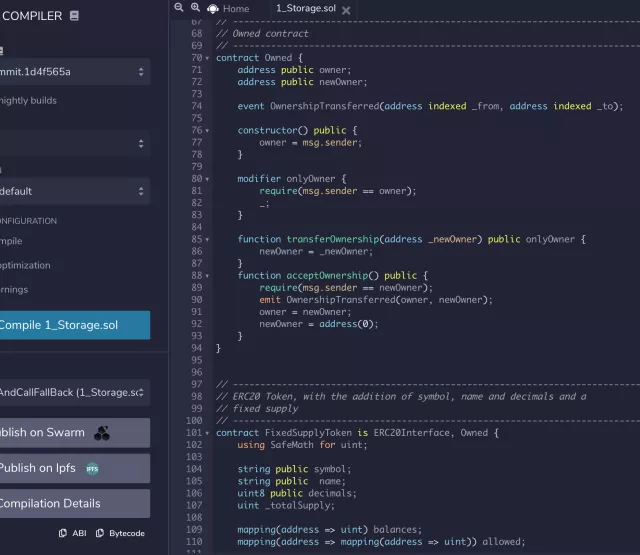The width and height of the screenshot is (640, 555).
Task: Click the zoom out magnifier icon
Action: coord(179,7)
